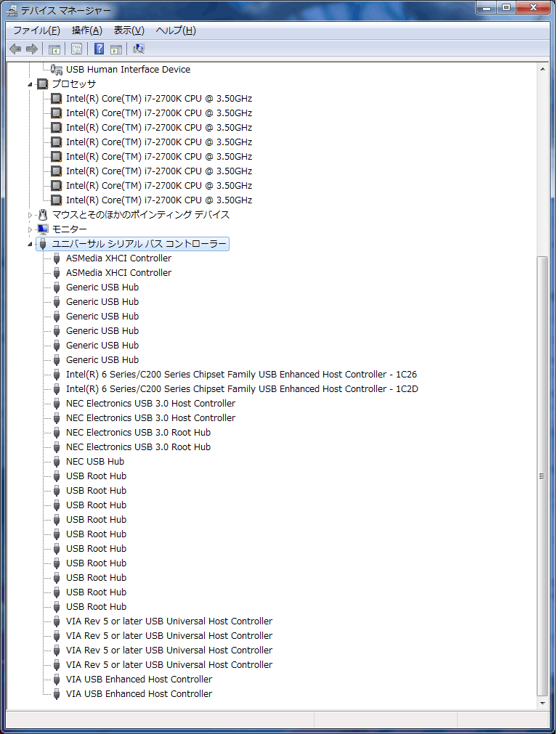This screenshot has height=734, width=560.
Task: Click the プロセッサ category chip icon
Action: [x=43, y=83]
